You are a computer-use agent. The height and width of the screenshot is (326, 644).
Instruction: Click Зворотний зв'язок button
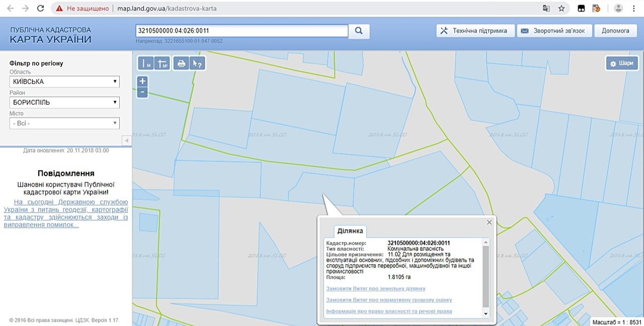click(x=553, y=31)
